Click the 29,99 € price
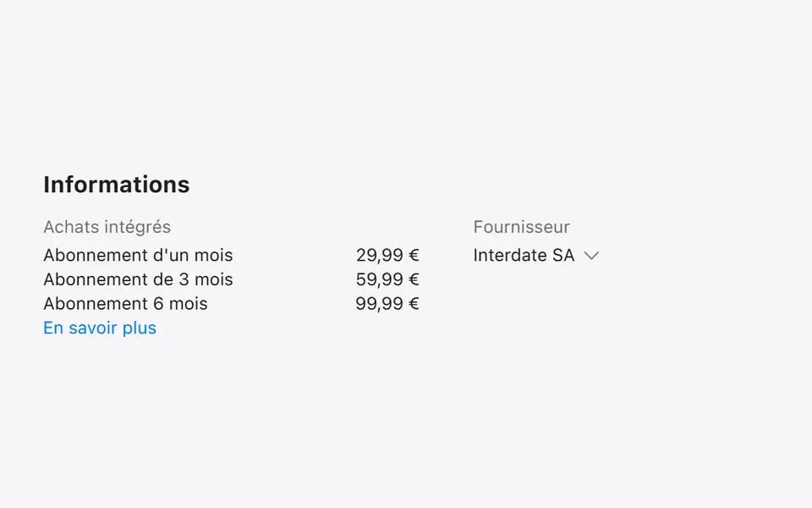This screenshot has height=508, width=812. 387,255
